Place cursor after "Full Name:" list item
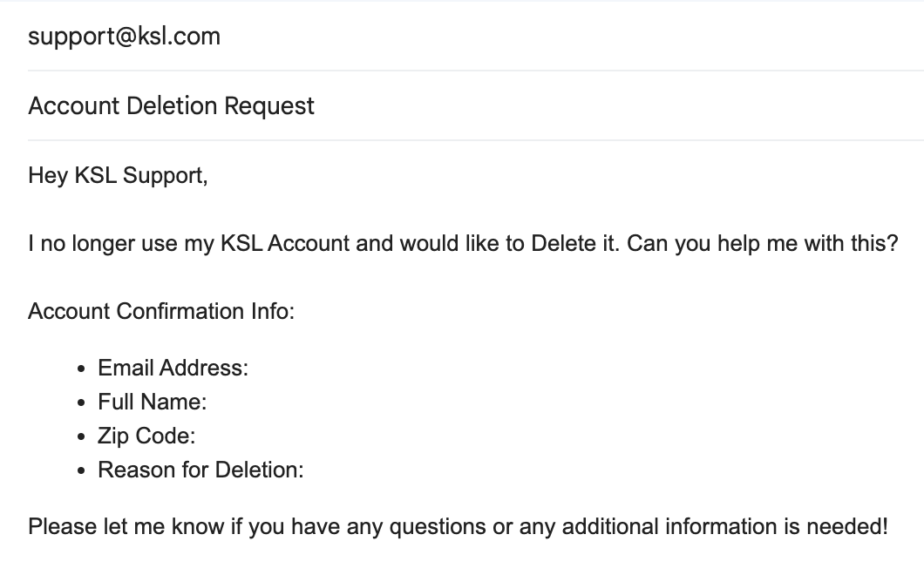Viewport: 924px width, 575px height. [208, 402]
